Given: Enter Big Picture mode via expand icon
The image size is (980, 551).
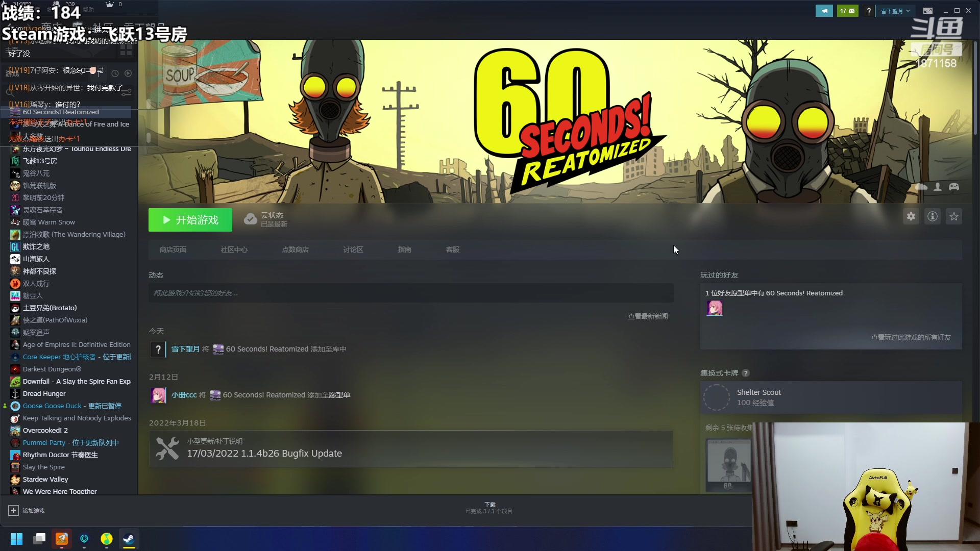Looking at the screenshot, I should 928,11.
